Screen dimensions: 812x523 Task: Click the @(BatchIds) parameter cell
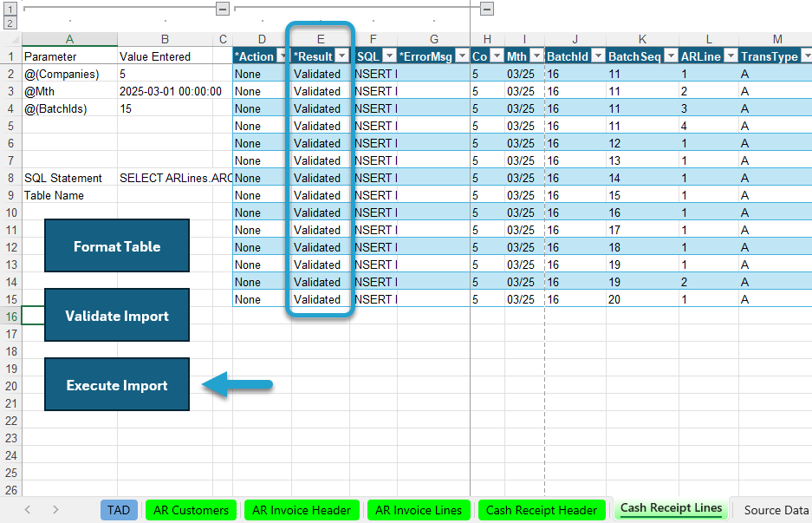[x=70, y=108]
